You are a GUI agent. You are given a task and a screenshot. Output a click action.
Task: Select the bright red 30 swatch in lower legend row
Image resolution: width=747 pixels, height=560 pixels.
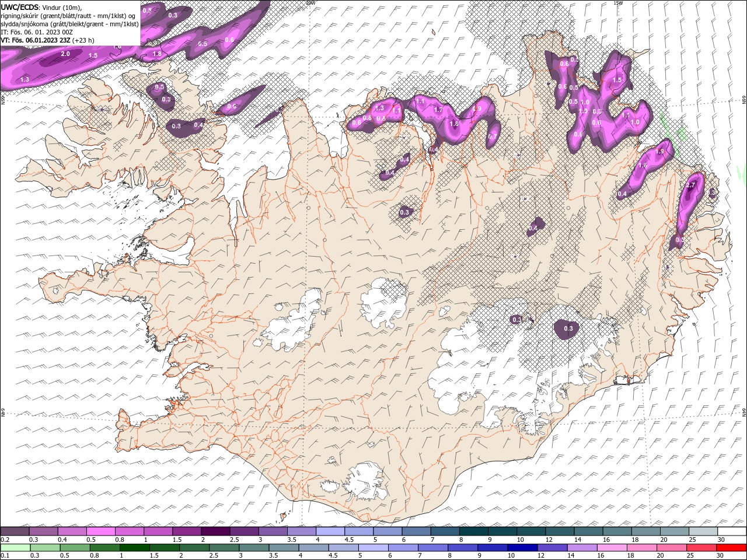pos(731,548)
